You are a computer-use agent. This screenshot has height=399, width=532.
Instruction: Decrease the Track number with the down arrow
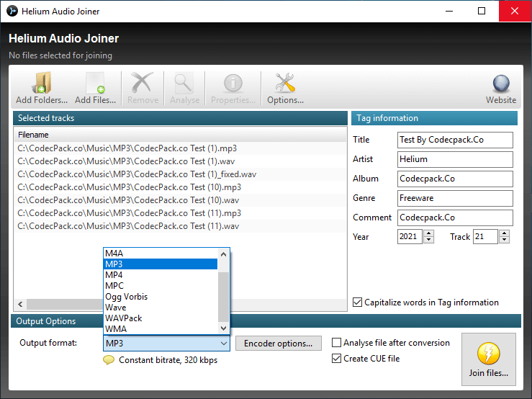pos(505,240)
